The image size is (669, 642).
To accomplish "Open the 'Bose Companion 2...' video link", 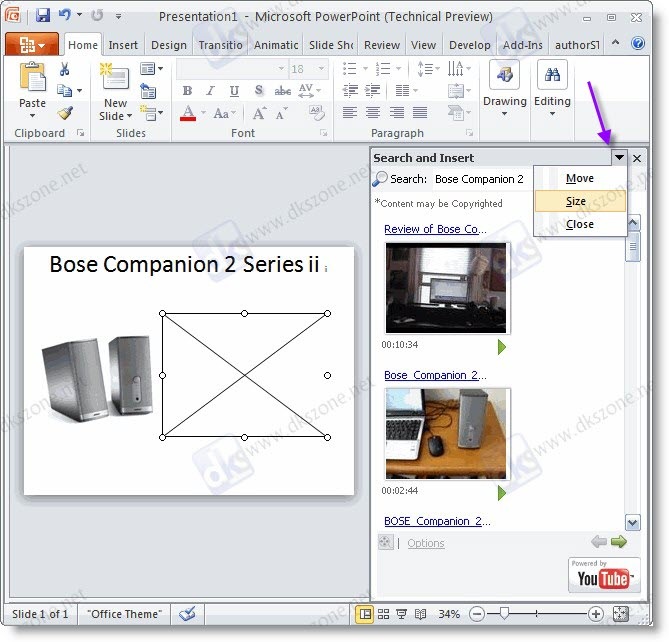I will coord(435,375).
